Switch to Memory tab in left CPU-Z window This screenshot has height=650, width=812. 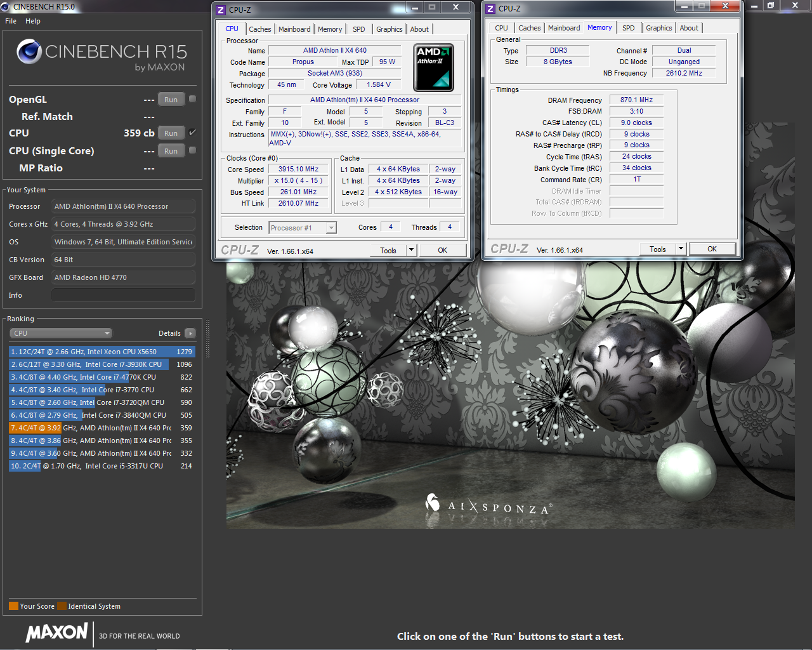(x=330, y=29)
